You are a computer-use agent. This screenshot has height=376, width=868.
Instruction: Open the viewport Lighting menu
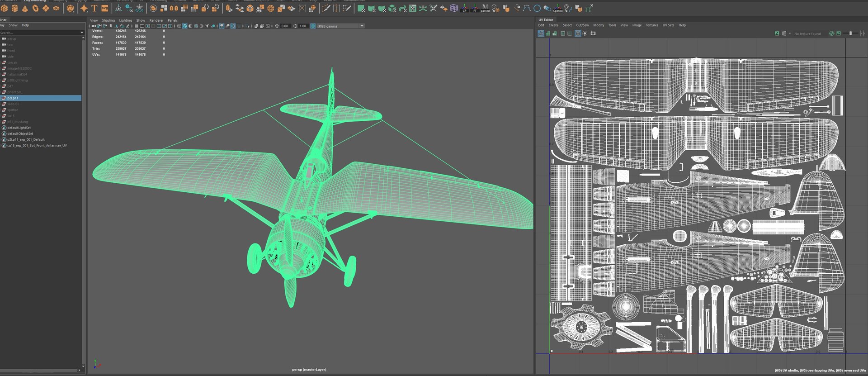125,20
